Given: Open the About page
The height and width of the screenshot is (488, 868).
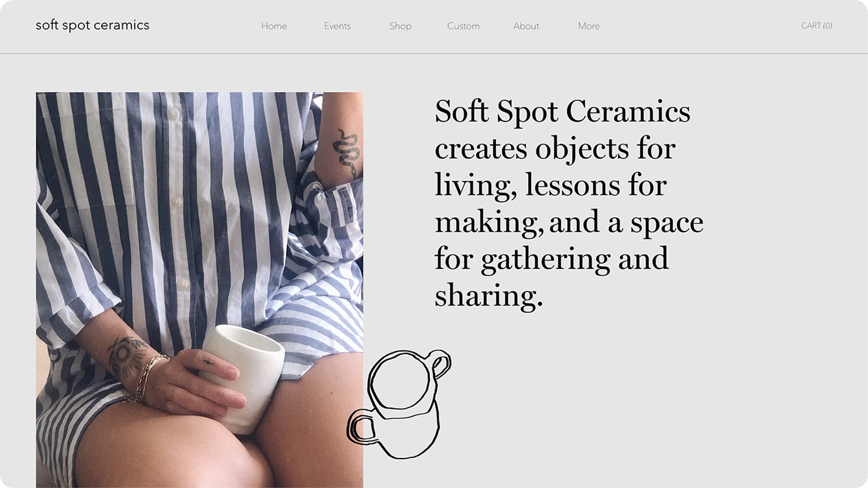Looking at the screenshot, I should (526, 26).
